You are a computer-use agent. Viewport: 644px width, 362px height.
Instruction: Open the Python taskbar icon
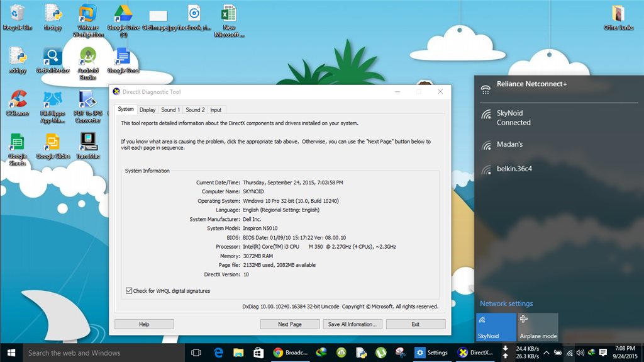[x=361, y=353]
